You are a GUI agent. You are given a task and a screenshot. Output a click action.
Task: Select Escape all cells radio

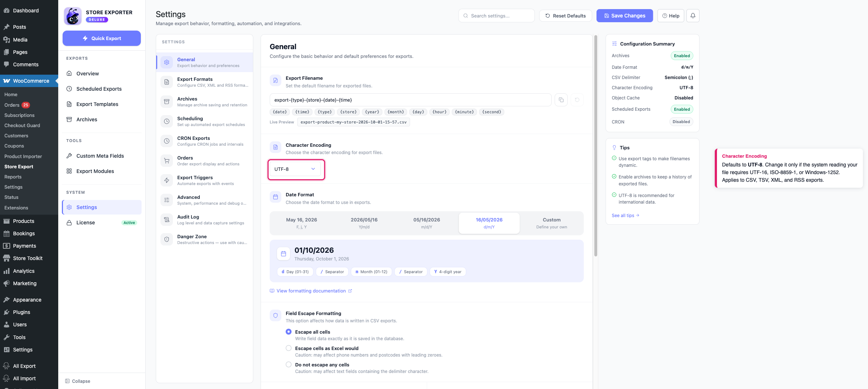289,332
